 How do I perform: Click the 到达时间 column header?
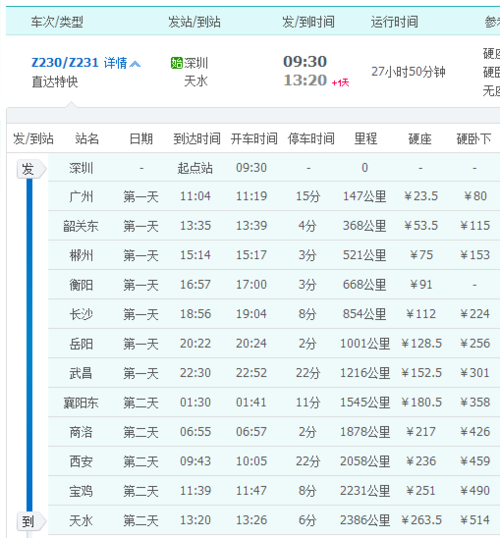(197, 139)
